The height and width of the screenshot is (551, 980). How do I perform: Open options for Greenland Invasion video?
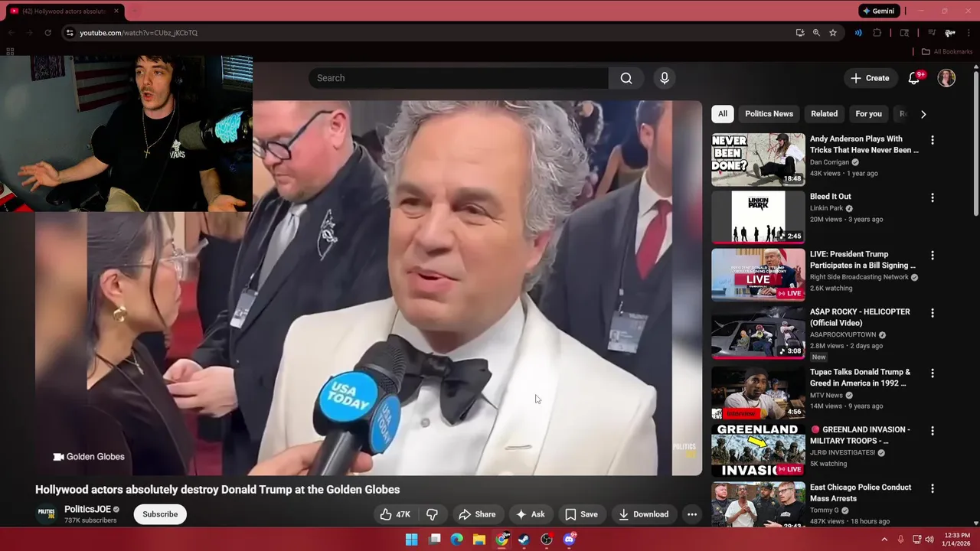click(x=932, y=431)
